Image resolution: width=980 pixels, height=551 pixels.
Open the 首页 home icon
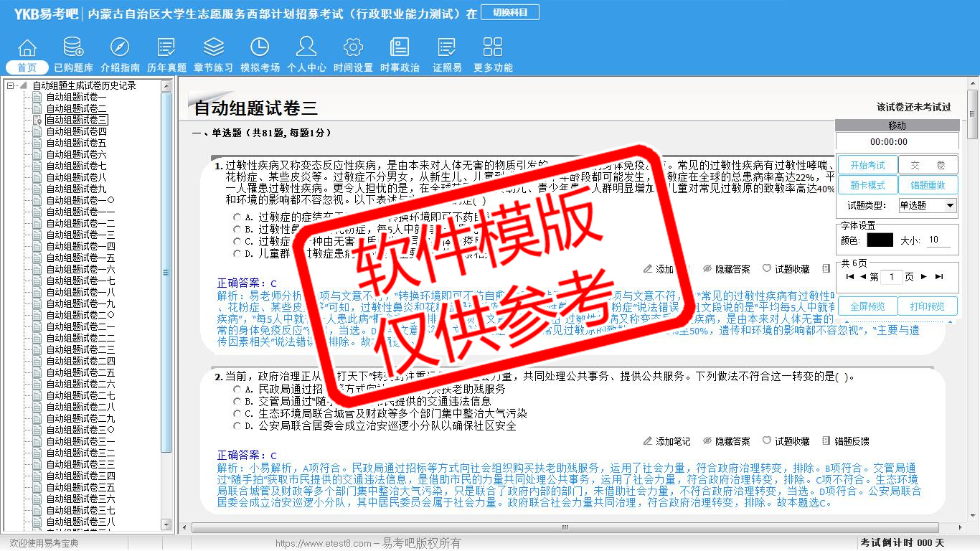[x=27, y=47]
